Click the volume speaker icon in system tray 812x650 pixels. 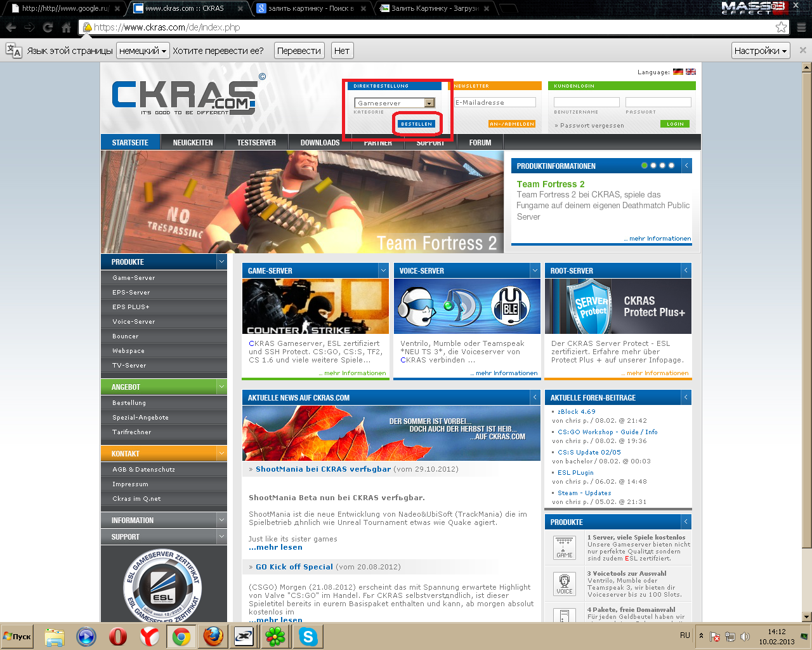click(x=745, y=636)
